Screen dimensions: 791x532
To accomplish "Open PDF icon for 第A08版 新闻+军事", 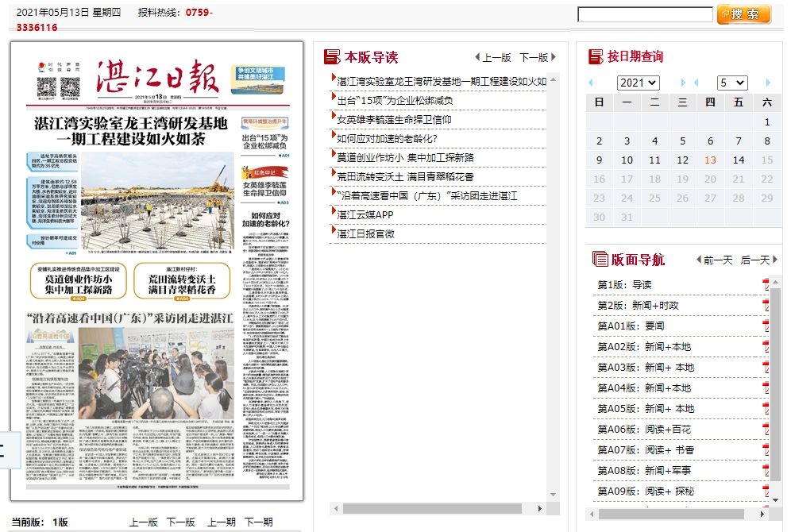I will click(x=766, y=471).
